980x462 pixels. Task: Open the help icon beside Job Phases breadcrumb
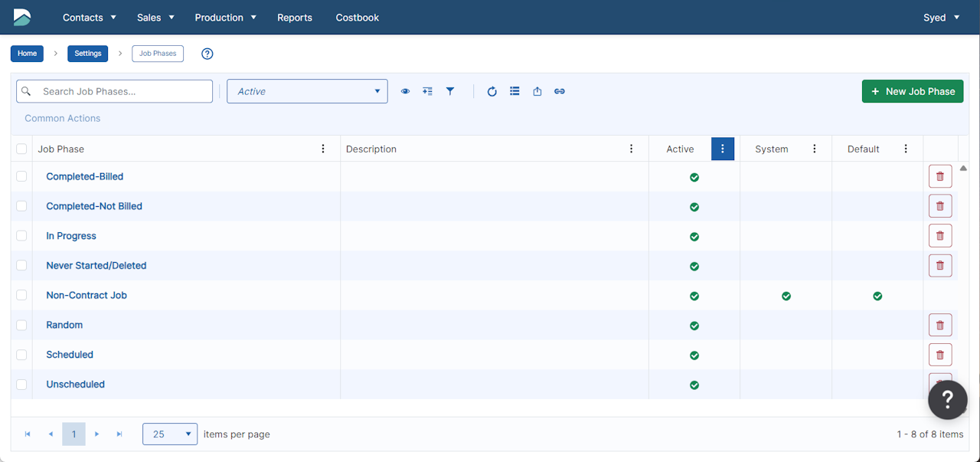[x=207, y=54]
